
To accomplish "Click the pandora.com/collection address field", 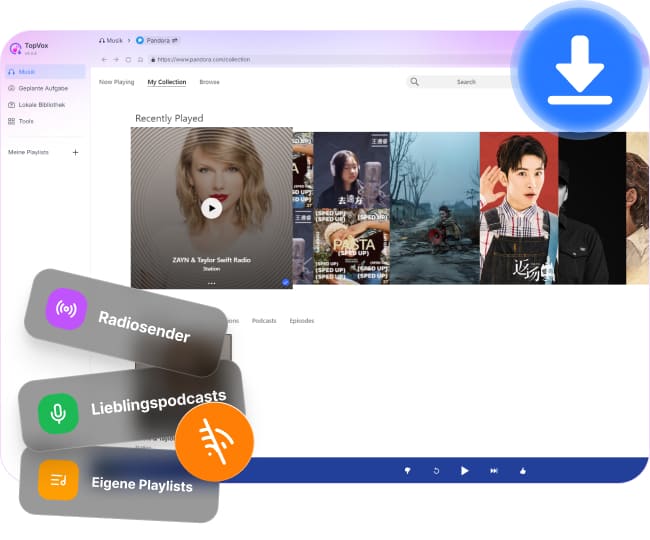I will [327, 60].
